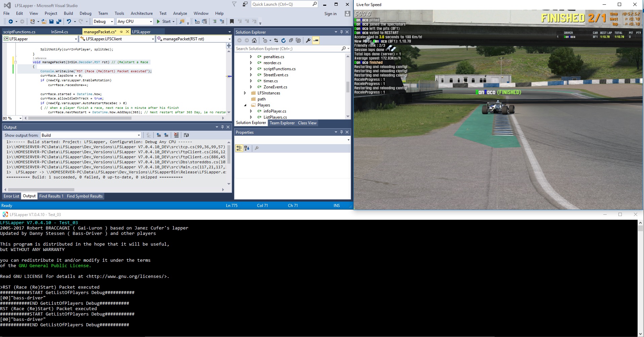Open the Build menu
Image resolution: width=644 pixels, height=337 pixels.
(68, 13)
